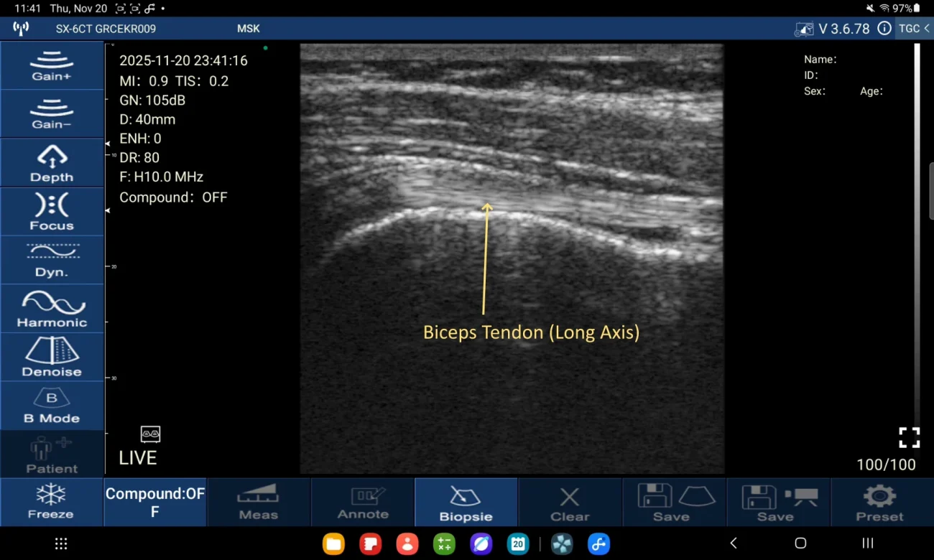Open the Calendar app from taskbar

(517, 543)
